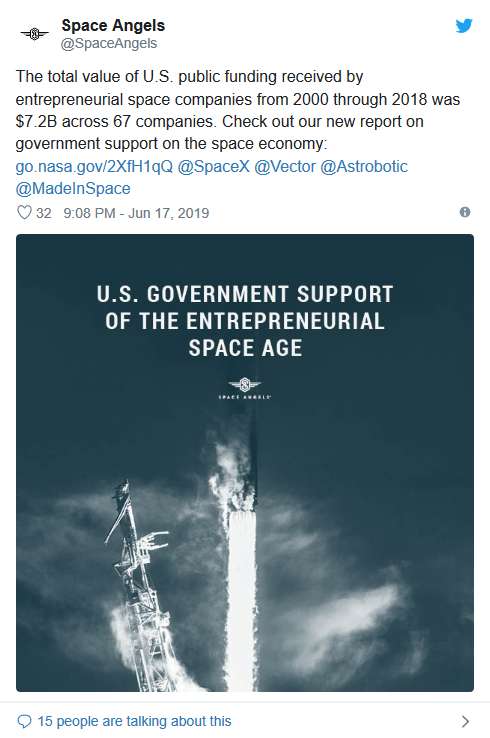Click the Space Angels display name
The image size is (490, 738).
point(113,25)
